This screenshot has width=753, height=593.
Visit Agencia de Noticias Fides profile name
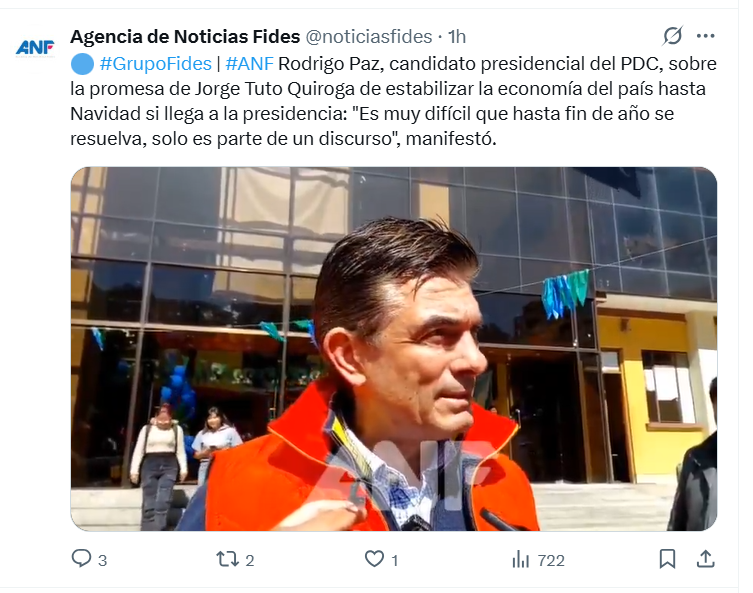click(185, 36)
